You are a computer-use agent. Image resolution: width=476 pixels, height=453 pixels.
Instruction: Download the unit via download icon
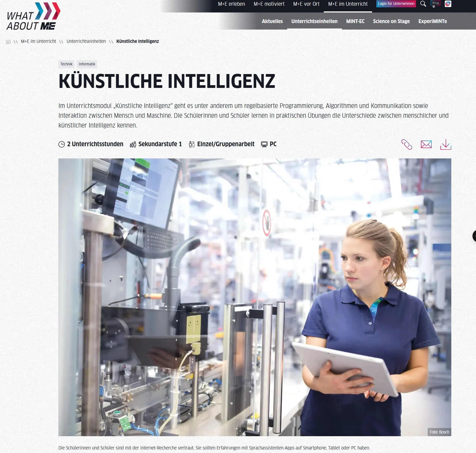446,144
